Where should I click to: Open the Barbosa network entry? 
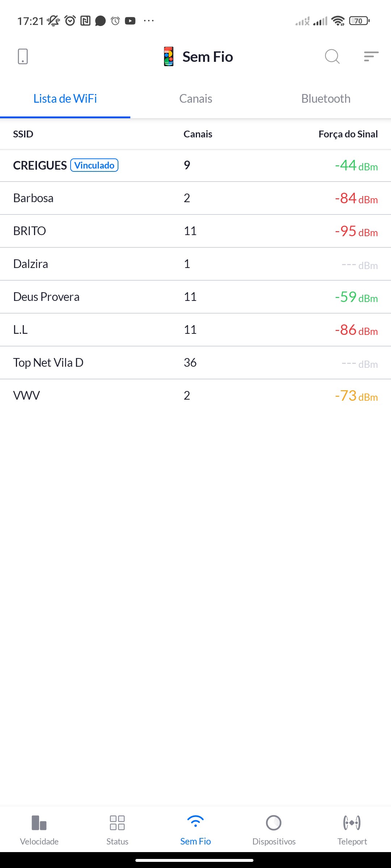pos(33,198)
